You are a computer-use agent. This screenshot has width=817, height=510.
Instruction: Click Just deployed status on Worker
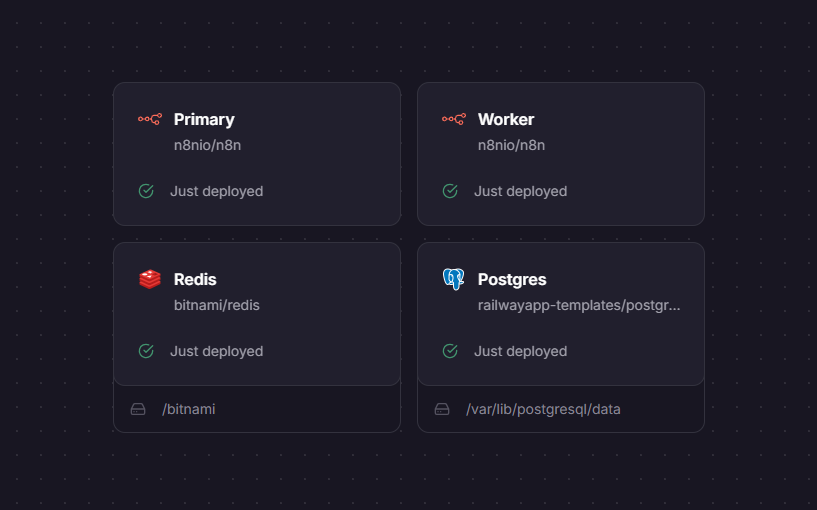521,191
